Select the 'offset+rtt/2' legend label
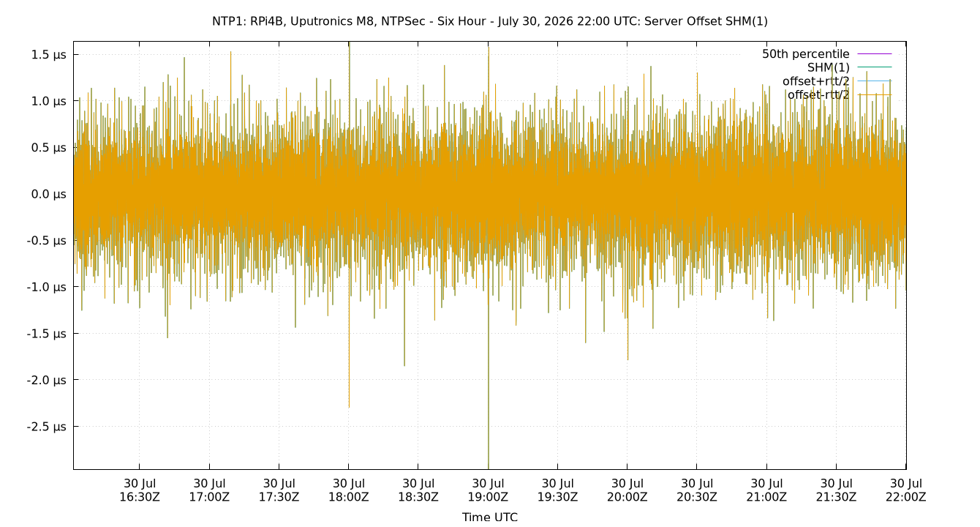Viewport: 980px width, 527px height. click(x=815, y=81)
